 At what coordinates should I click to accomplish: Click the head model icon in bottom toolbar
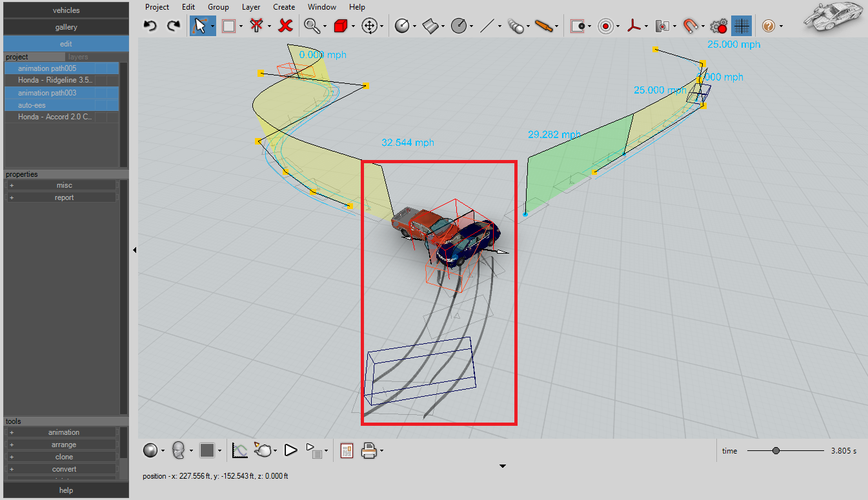point(179,450)
